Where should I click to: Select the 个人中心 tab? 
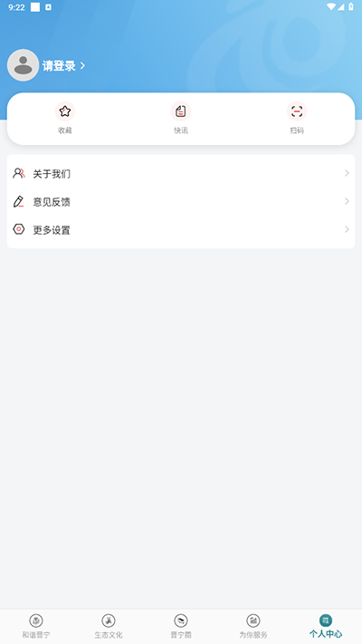pos(326,626)
